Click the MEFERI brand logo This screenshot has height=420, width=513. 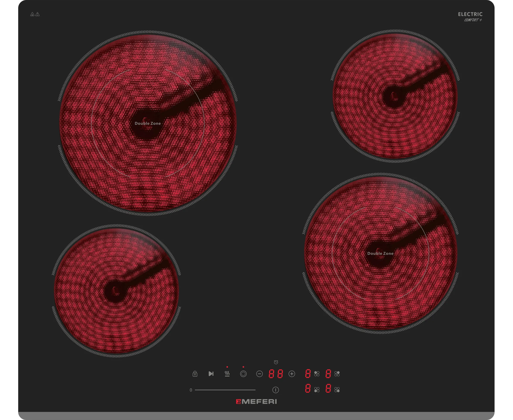tap(256, 402)
